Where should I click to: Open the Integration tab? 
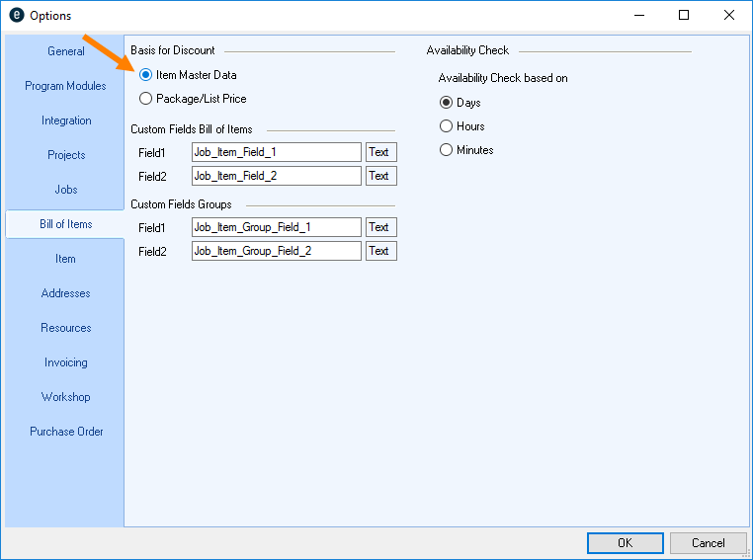click(65, 120)
